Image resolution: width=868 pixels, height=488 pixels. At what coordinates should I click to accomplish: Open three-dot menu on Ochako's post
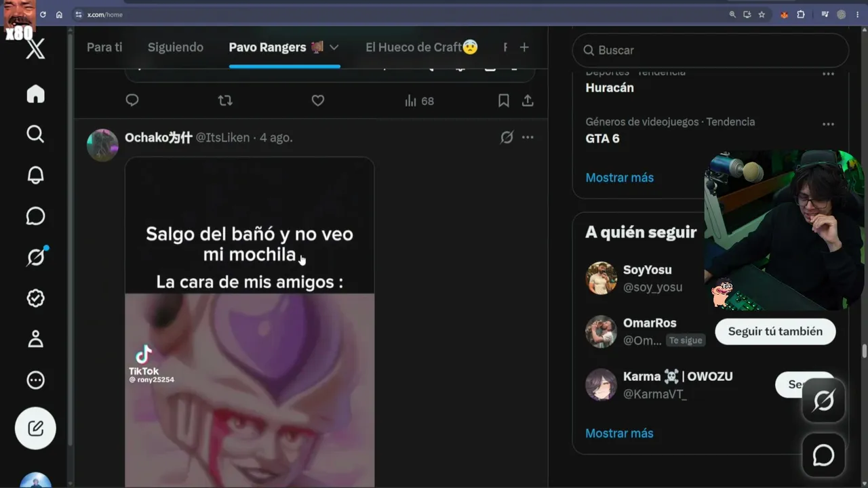[528, 138]
